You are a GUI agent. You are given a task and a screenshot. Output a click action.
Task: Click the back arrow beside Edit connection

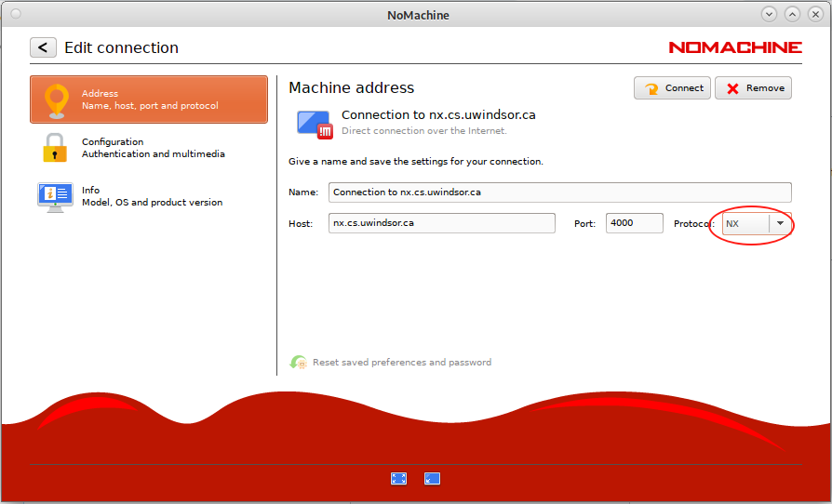tap(43, 47)
